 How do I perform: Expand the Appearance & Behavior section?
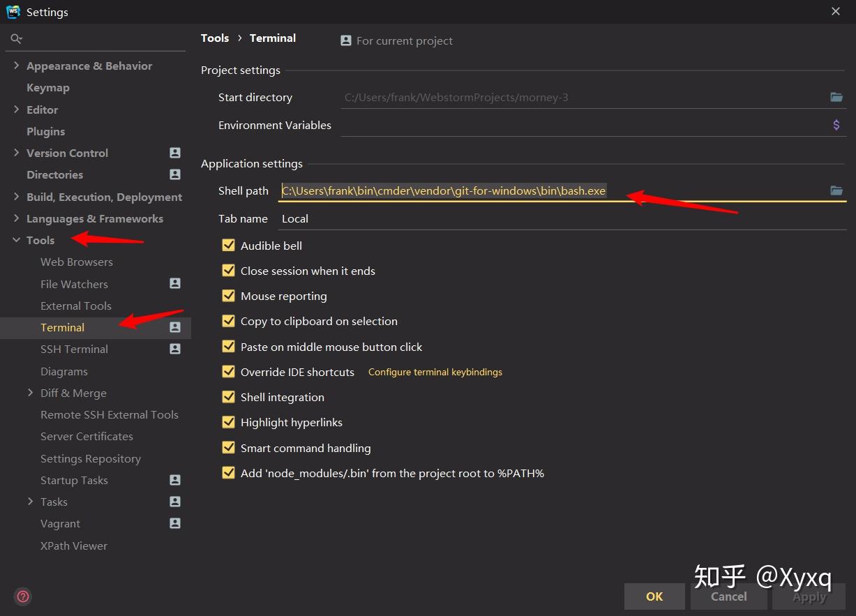coord(16,66)
